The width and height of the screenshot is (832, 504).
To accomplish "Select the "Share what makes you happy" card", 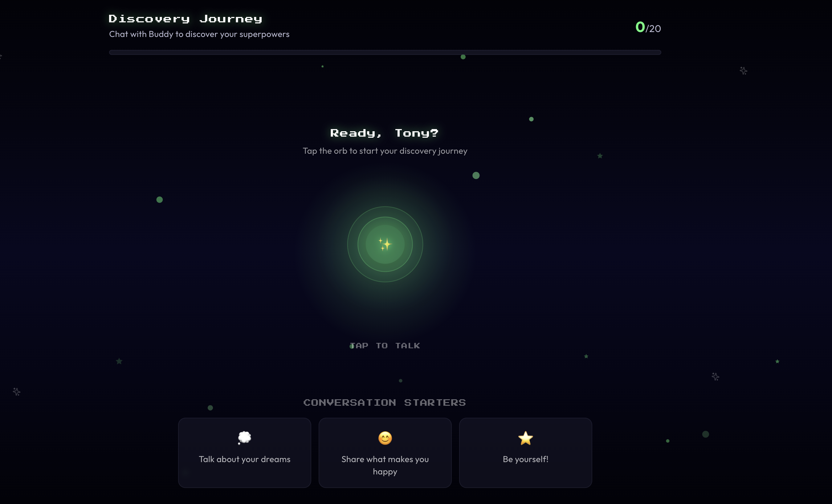I will [385, 453].
